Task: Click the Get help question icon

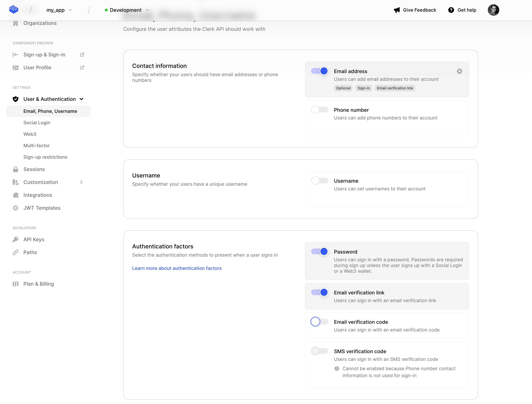Action: point(451,10)
